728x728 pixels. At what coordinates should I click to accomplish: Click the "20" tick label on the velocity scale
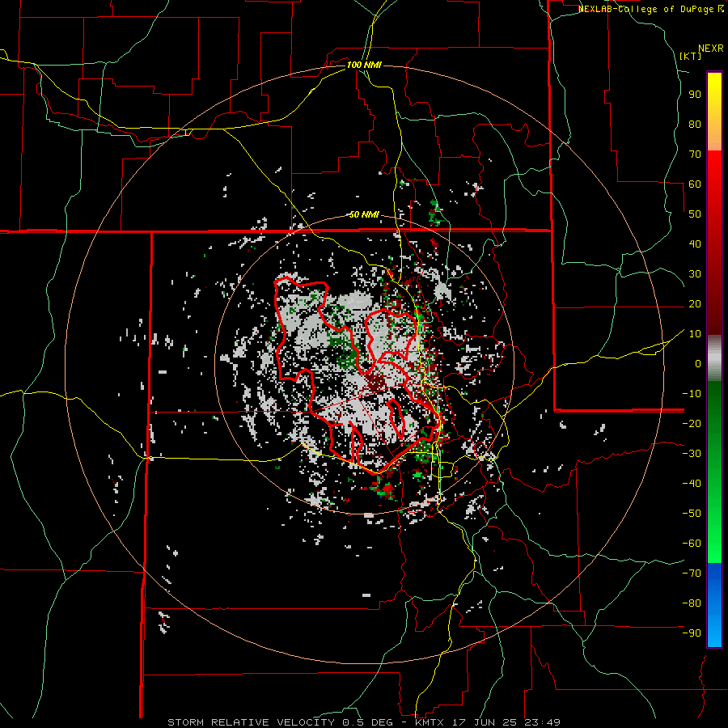point(695,303)
